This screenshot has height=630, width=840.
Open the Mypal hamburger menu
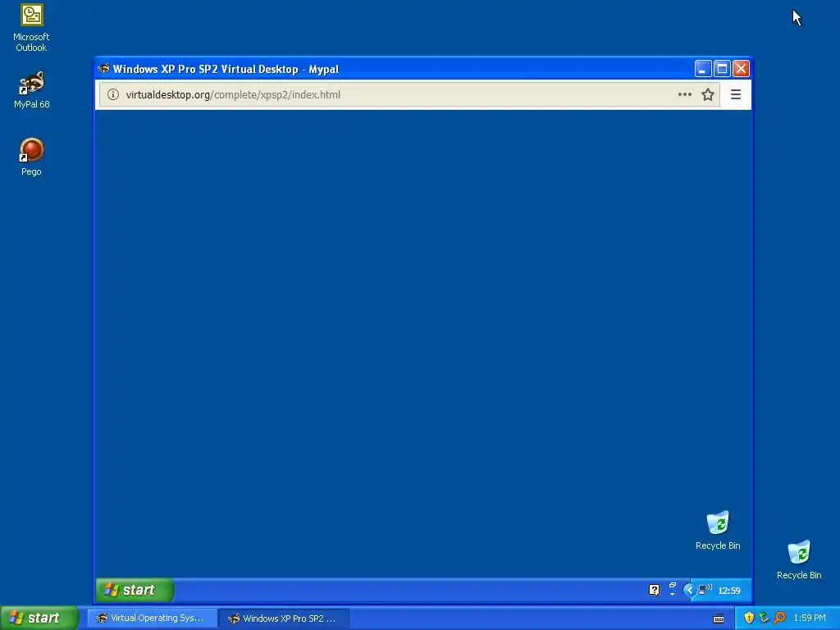(x=736, y=95)
